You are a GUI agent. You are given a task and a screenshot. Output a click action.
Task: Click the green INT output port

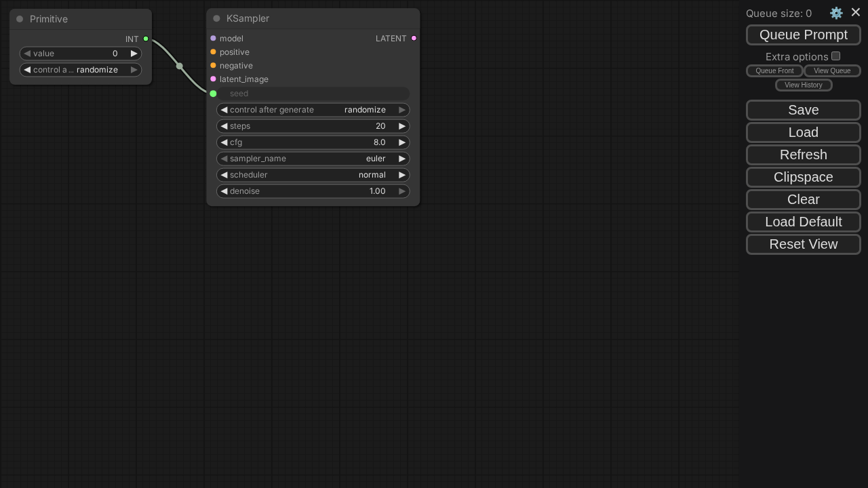(x=146, y=39)
